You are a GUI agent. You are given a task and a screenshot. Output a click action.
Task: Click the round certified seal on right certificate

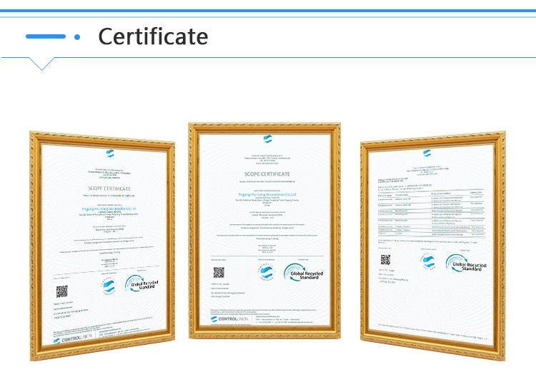point(428,261)
